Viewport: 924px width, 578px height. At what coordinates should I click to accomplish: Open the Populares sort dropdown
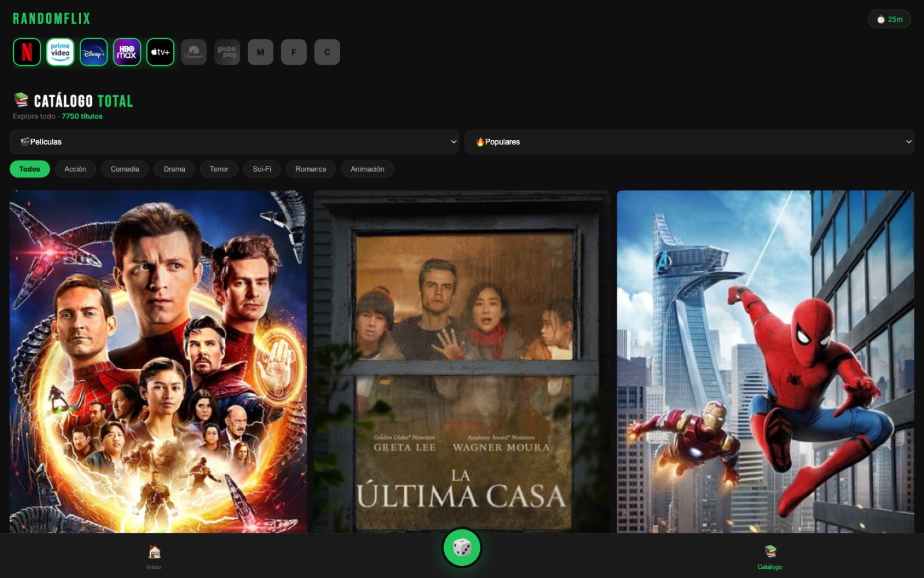[x=689, y=142]
